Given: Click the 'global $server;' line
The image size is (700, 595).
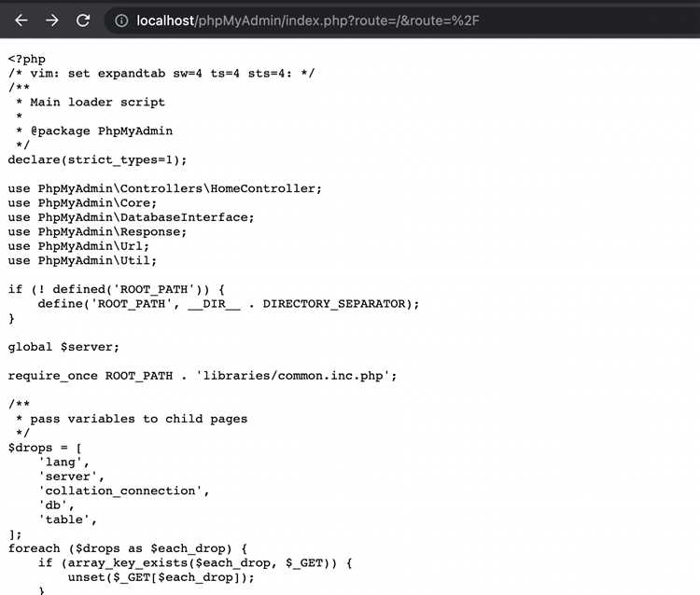Looking at the screenshot, I should coord(63,347).
